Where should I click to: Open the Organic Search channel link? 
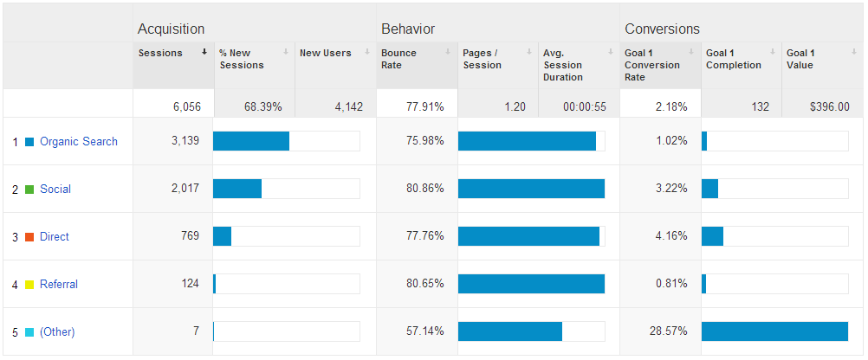point(79,142)
